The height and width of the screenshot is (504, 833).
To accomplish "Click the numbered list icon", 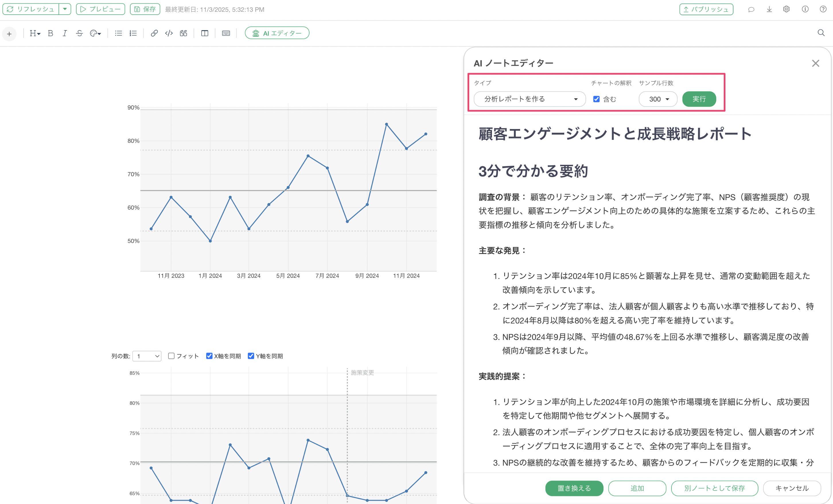I will pos(133,33).
